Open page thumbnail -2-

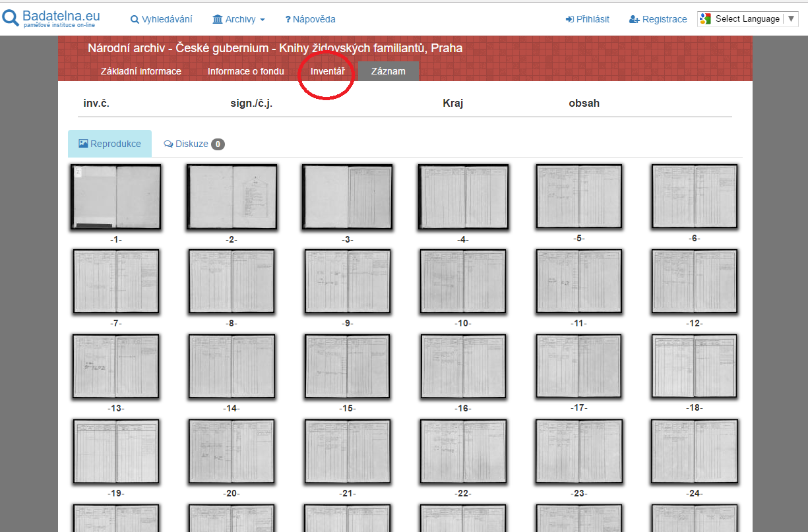coord(232,198)
